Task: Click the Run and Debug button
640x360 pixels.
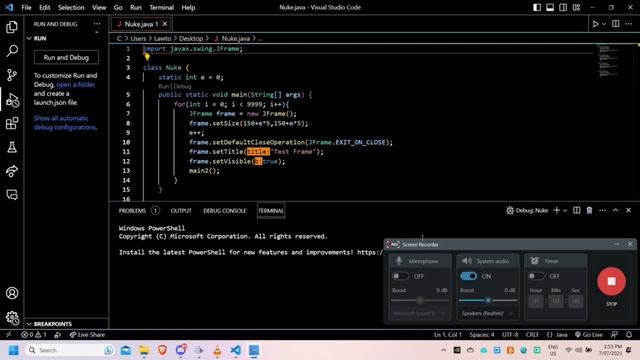Action: pos(66,58)
